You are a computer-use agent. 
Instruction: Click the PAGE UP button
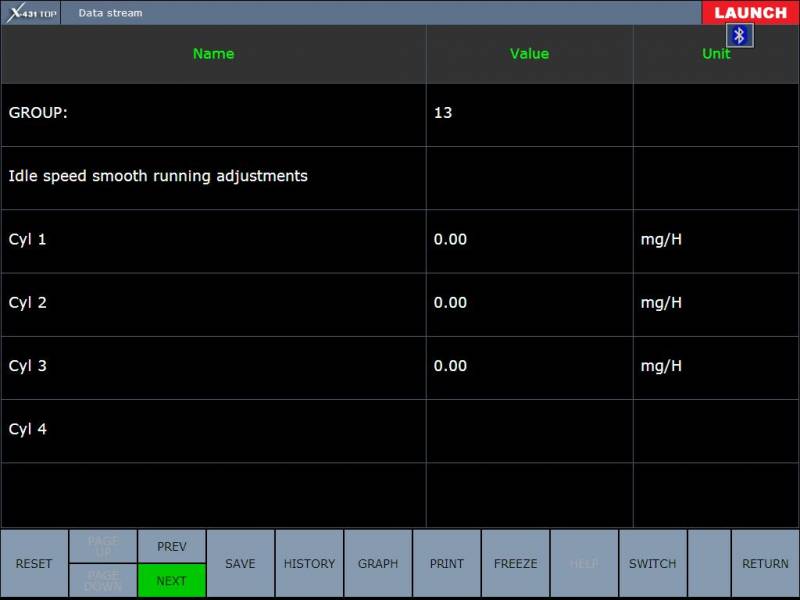click(103, 546)
